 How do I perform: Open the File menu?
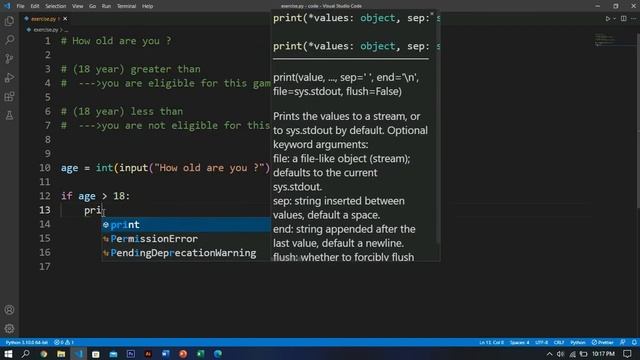coord(20,6)
